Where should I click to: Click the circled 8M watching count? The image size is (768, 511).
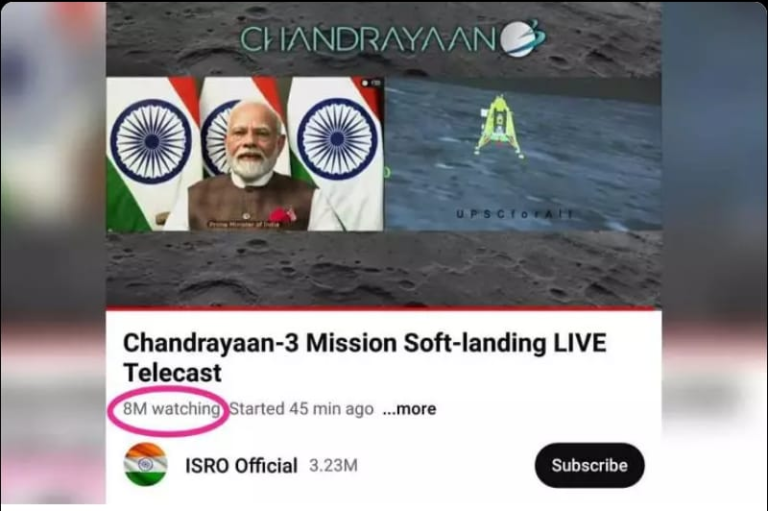coord(171,409)
